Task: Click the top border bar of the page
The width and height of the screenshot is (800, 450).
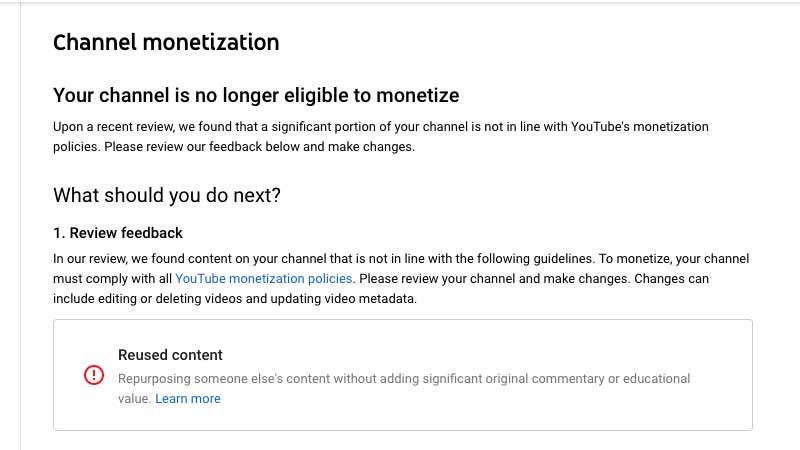Action: [x=400, y=2]
